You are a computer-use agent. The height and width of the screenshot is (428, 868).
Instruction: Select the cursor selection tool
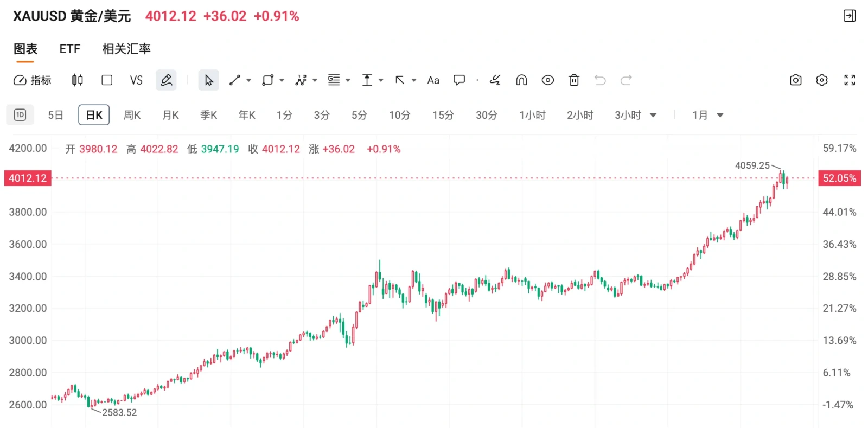tap(208, 80)
